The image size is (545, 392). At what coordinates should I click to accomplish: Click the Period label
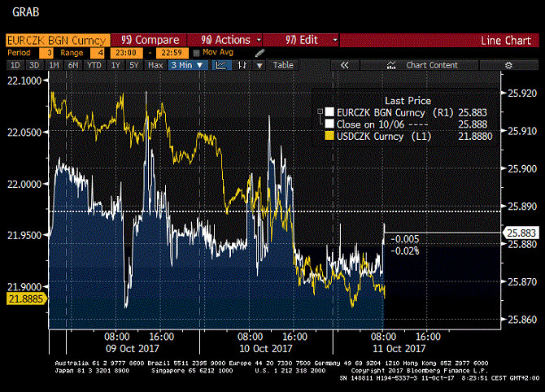(x=19, y=53)
